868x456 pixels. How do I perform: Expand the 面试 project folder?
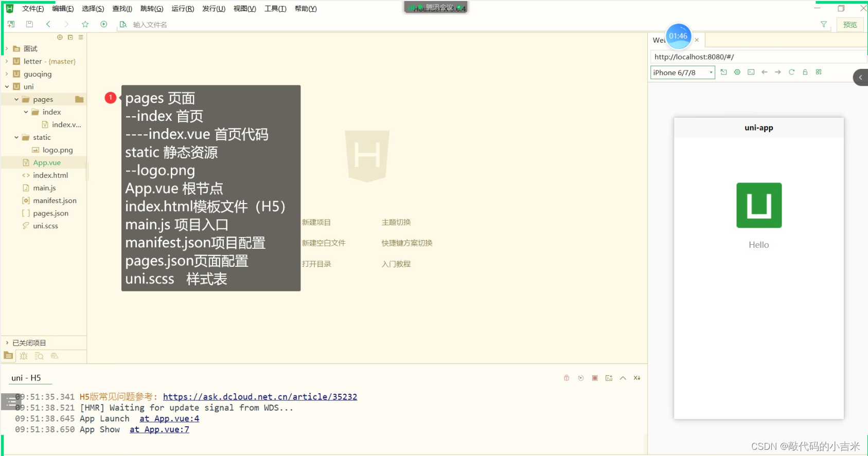coord(7,49)
